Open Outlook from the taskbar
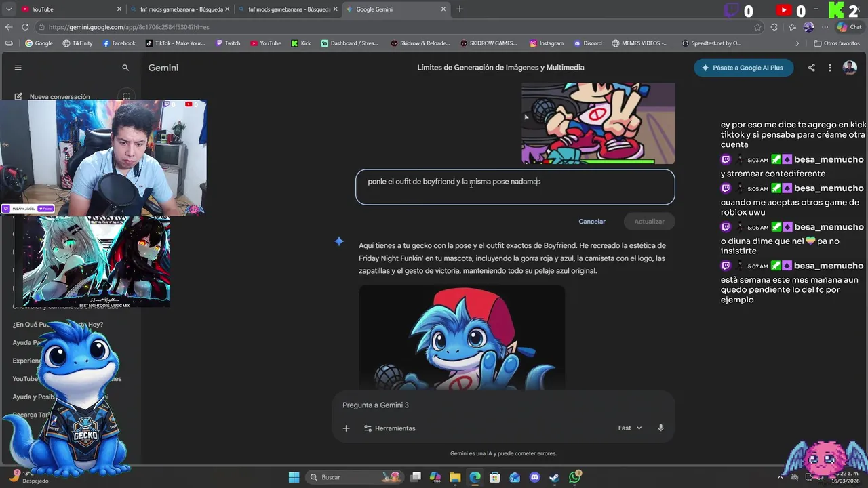The height and width of the screenshot is (488, 868). pos(515,477)
